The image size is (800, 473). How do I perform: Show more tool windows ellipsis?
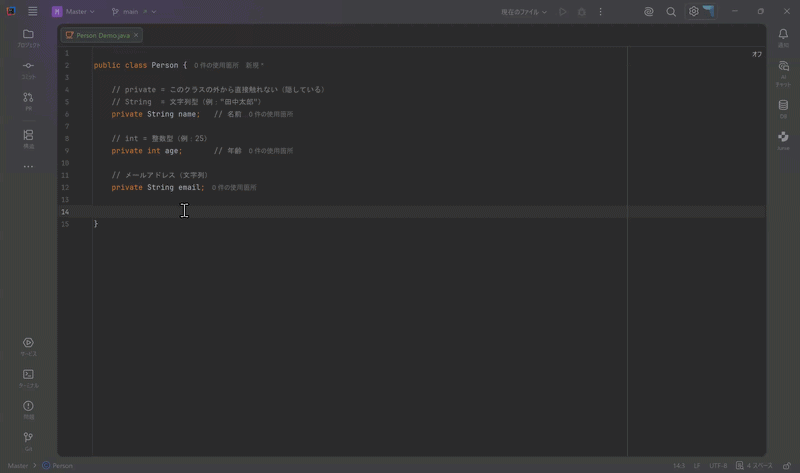[x=29, y=166]
